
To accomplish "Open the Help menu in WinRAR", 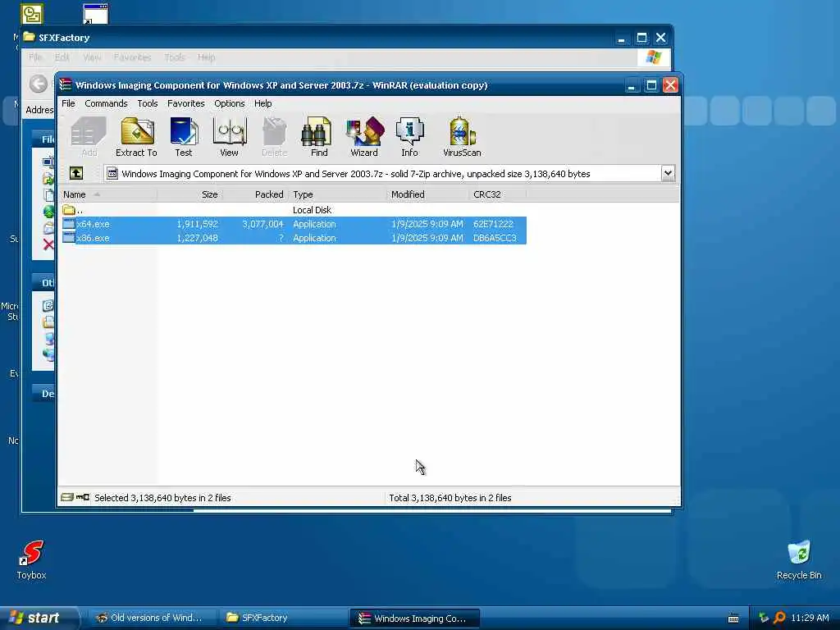I will pos(263,103).
